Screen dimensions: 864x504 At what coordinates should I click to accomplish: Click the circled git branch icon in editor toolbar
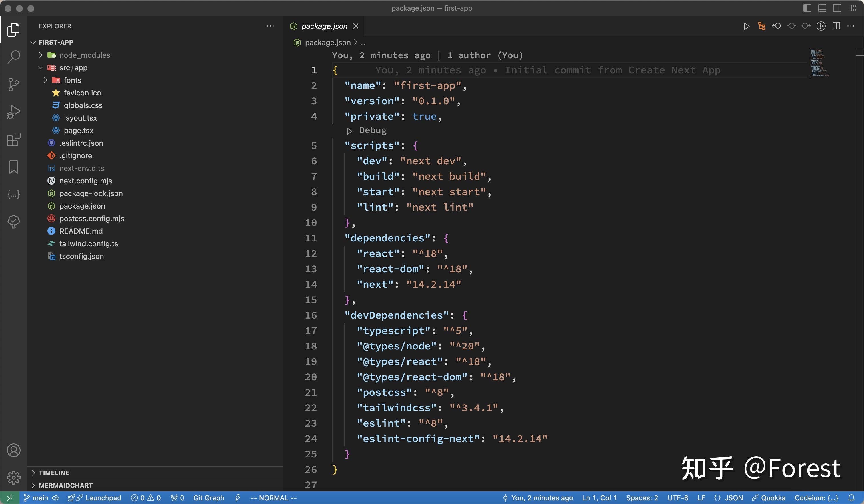pos(821,26)
